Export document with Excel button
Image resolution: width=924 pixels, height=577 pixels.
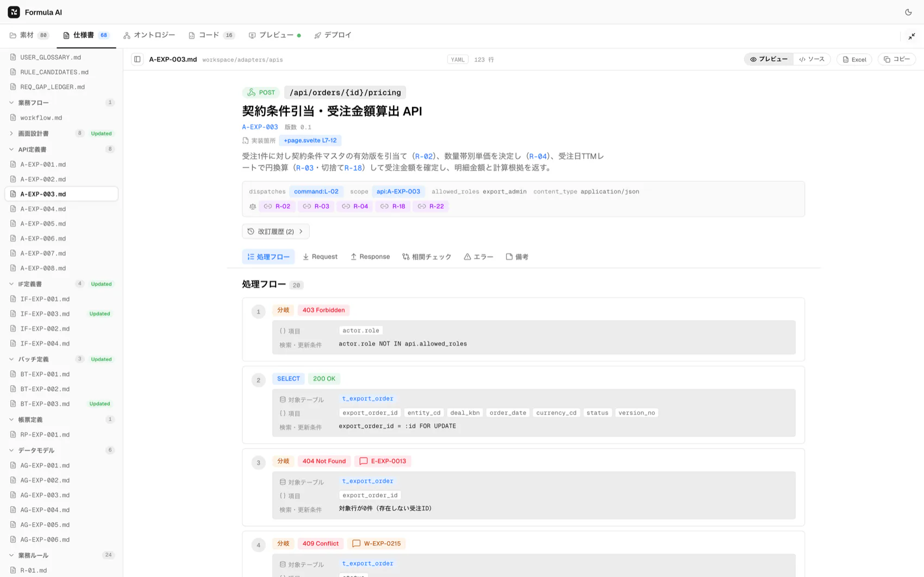[854, 59]
